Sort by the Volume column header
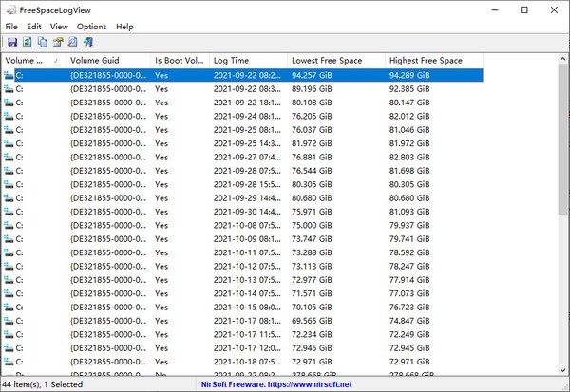 tap(34, 61)
